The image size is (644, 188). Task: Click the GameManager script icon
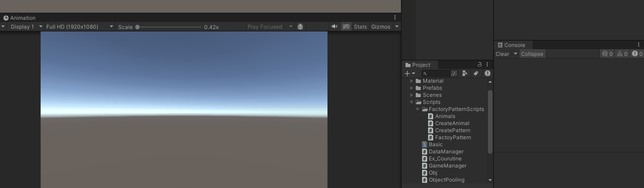click(424, 166)
